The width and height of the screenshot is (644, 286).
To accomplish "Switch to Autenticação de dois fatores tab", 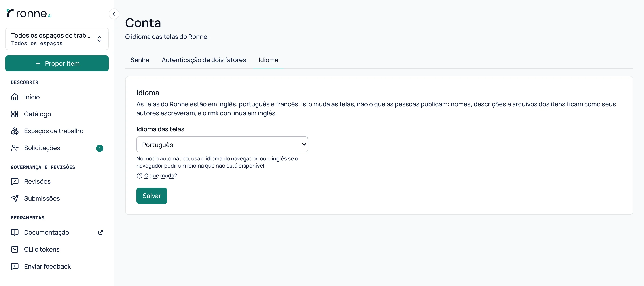I will pyautogui.click(x=204, y=60).
